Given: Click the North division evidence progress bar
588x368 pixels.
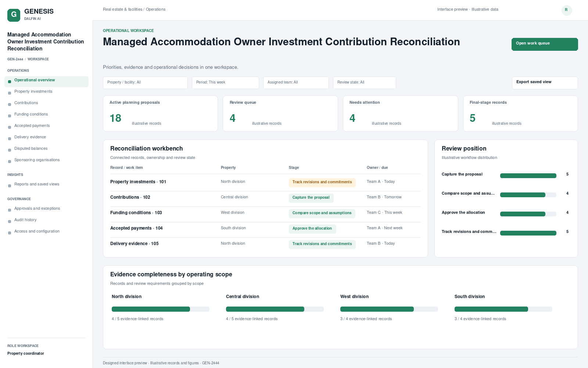Looking at the screenshot, I should point(161,309).
